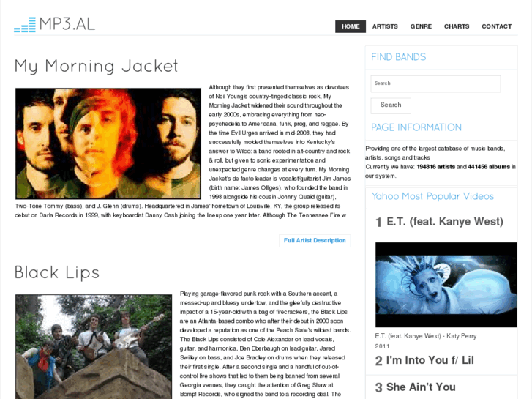532x399 pixels.
Task: Click the MP3.AL equalizer logo
Action: (54, 24)
